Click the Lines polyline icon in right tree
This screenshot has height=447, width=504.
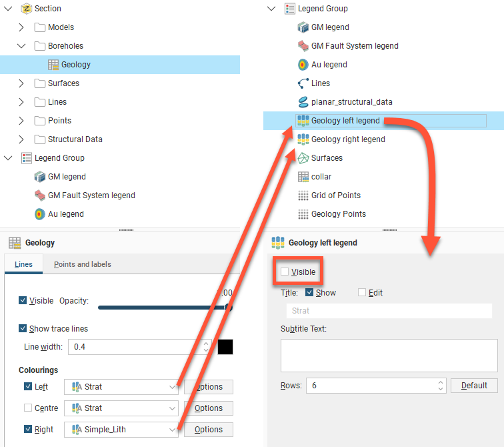pyautogui.click(x=303, y=83)
